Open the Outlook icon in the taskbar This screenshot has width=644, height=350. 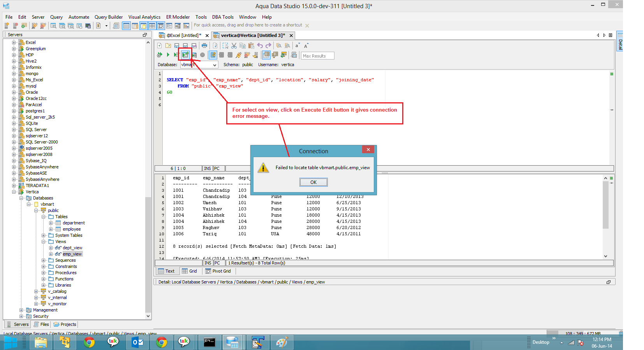tap(137, 342)
